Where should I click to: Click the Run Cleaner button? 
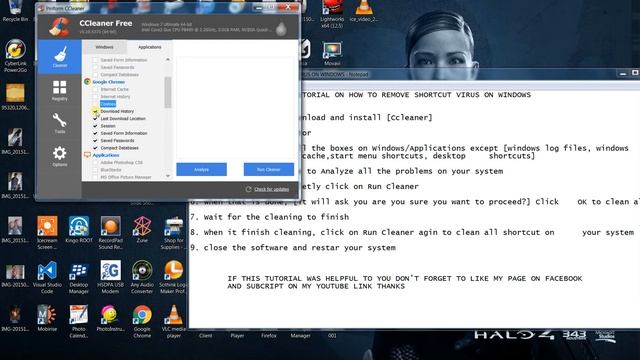coord(269,169)
